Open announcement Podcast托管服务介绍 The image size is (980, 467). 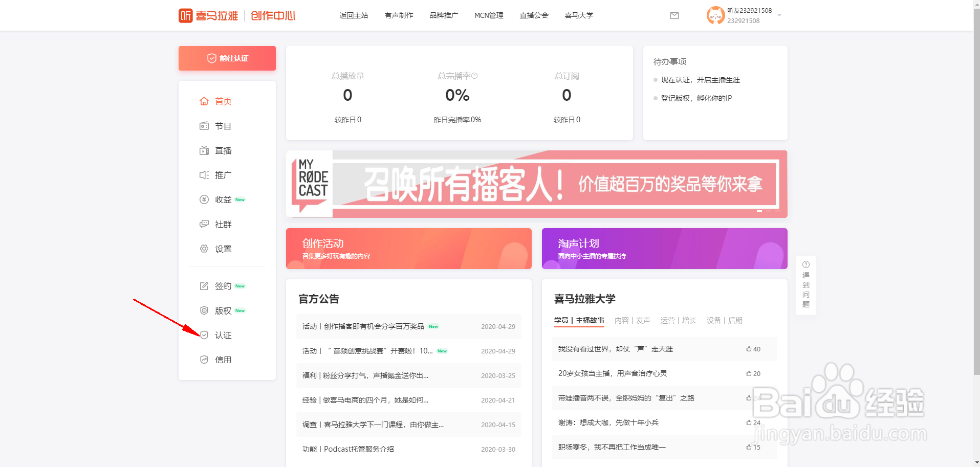pyautogui.click(x=409, y=449)
